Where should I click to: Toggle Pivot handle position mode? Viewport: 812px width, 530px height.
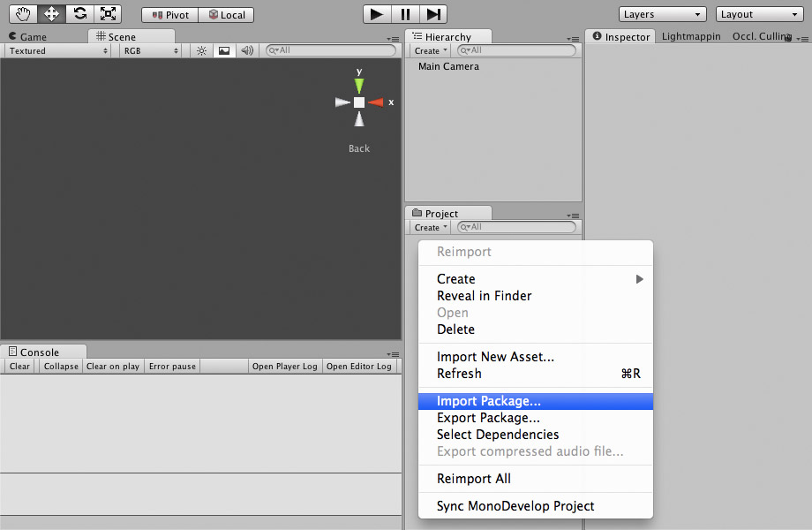169,15
